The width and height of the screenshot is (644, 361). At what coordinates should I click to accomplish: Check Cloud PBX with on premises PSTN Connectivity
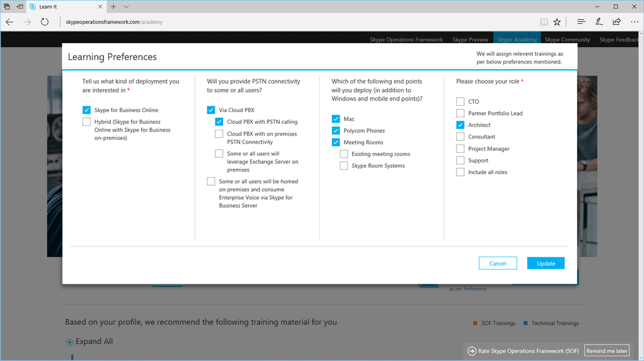pos(219,134)
